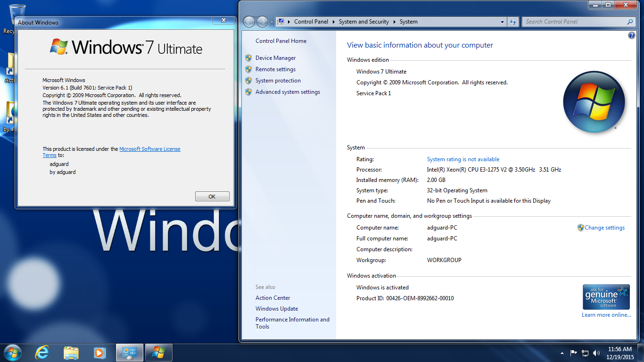Click the 2.00 GB installed memory value
The width and height of the screenshot is (644, 362).
click(x=436, y=180)
